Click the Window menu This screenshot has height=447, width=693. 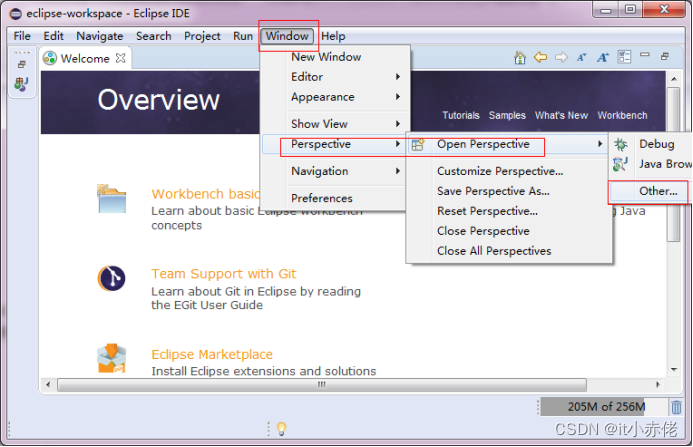click(x=287, y=36)
